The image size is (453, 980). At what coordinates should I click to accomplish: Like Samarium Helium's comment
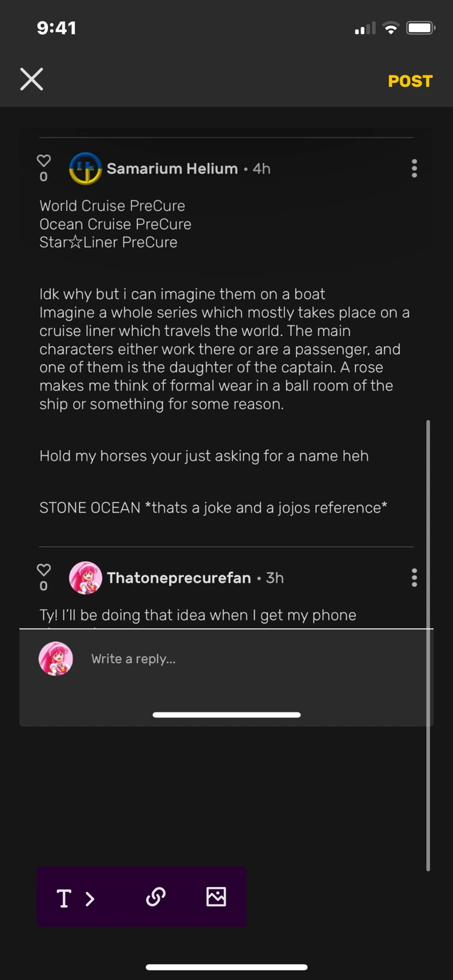pos(44,161)
